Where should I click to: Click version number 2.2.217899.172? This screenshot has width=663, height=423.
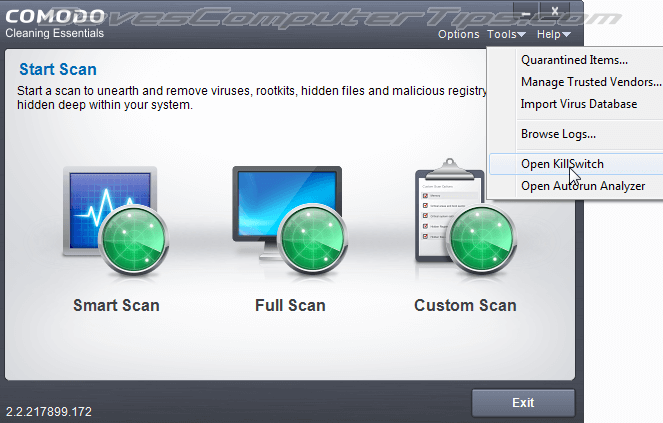point(49,412)
